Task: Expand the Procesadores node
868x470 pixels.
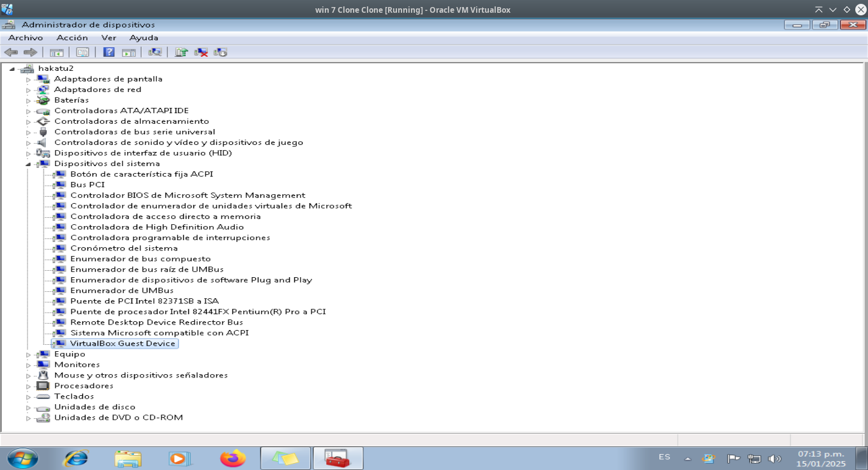Action: click(x=28, y=386)
